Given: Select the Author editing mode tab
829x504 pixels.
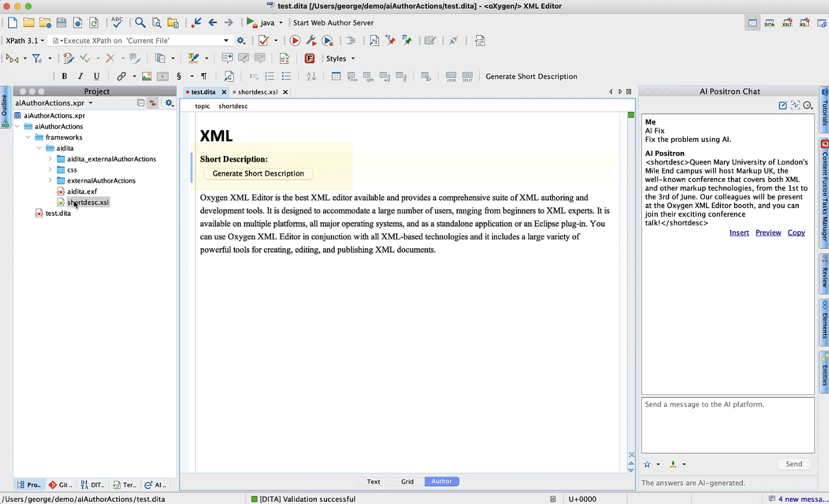Looking at the screenshot, I should click(x=441, y=481).
